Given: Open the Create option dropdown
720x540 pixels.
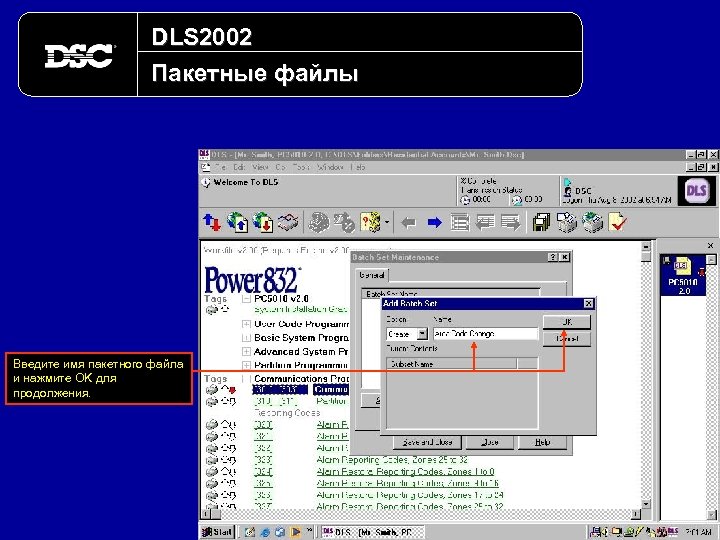Looking at the screenshot, I should [422, 334].
